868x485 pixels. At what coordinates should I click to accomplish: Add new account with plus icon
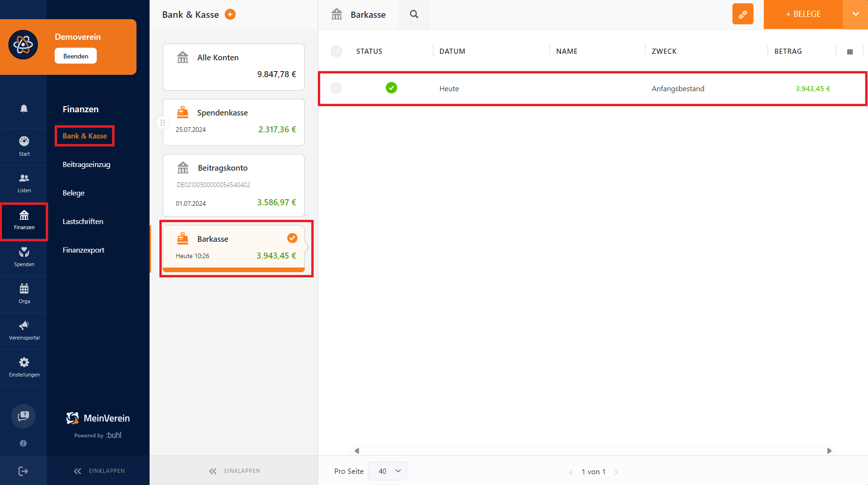230,14
